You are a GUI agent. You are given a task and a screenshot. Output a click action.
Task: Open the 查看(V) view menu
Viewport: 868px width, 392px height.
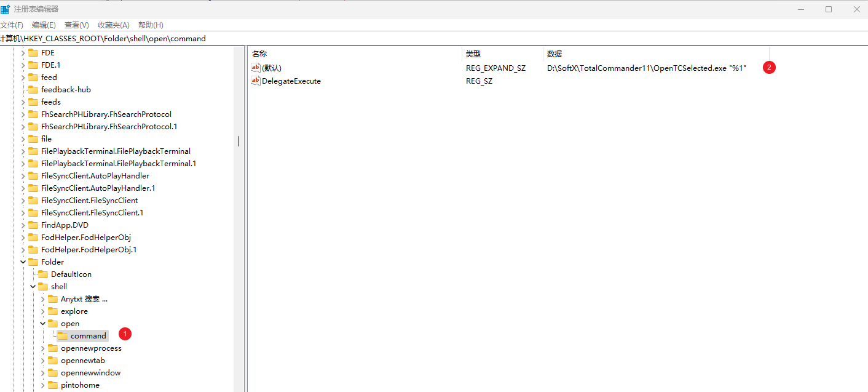[x=77, y=25]
